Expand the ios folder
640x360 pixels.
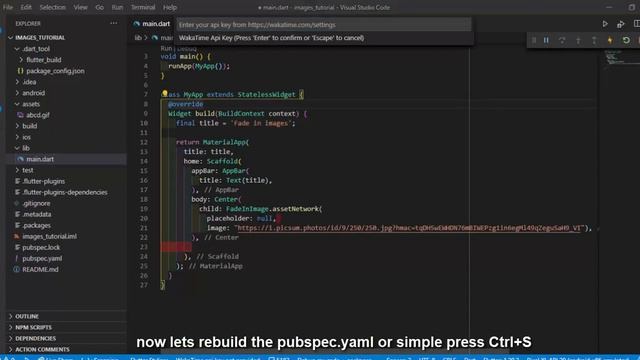(17, 137)
